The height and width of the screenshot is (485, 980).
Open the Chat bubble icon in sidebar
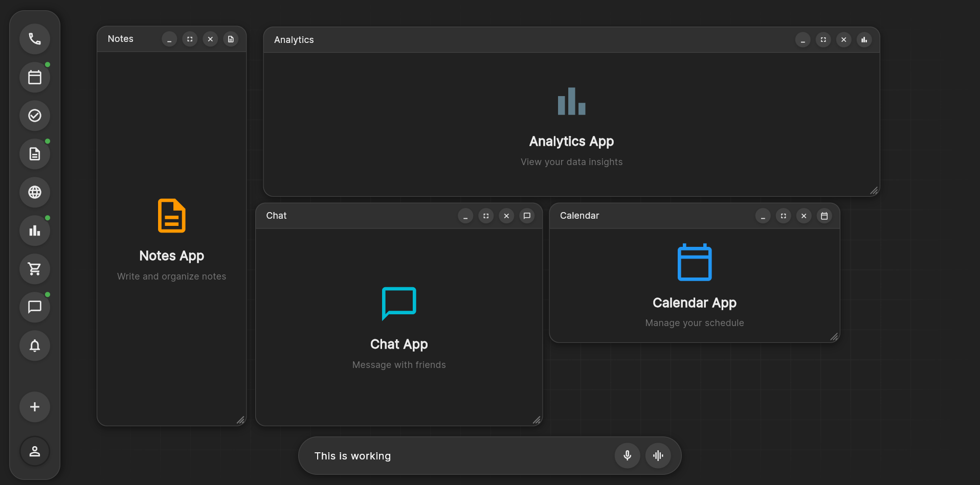click(x=35, y=307)
